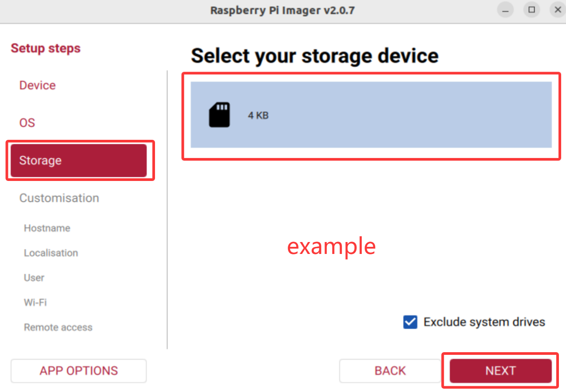This screenshot has height=392, width=566.
Task: Go to the Device setup step
Action: click(38, 85)
